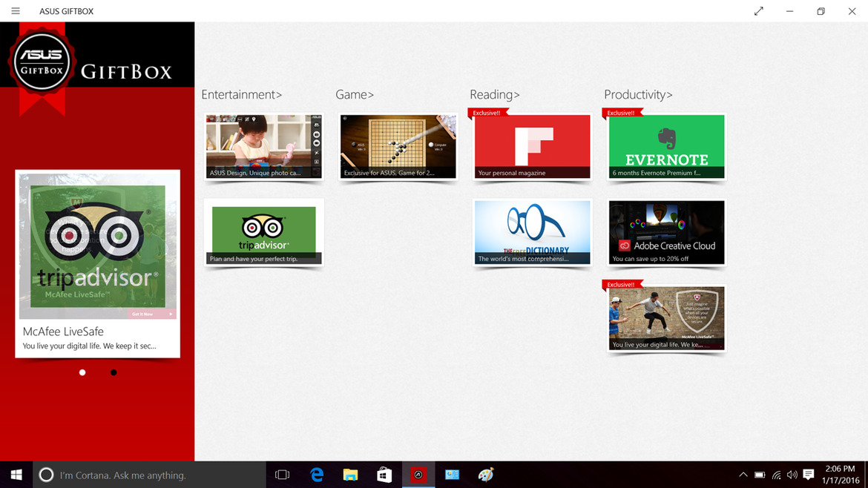Select the first carousel page dot

click(x=82, y=372)
